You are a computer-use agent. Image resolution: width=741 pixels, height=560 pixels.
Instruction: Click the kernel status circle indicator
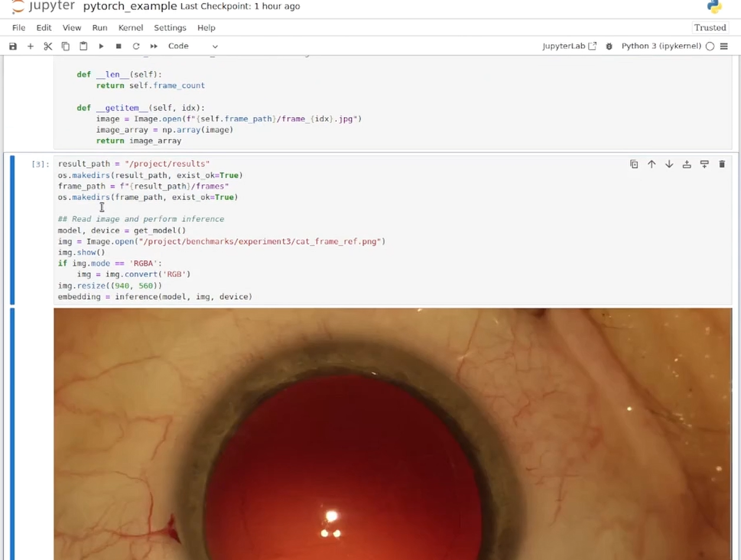click(710, 46)
